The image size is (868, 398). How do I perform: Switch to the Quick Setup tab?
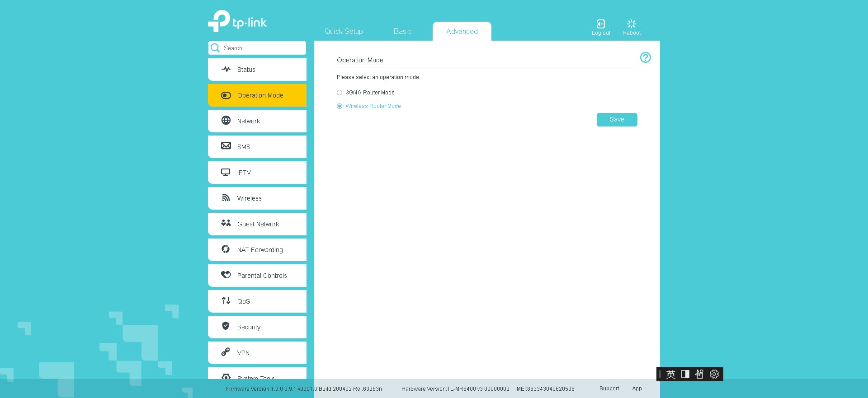(344, 31)
